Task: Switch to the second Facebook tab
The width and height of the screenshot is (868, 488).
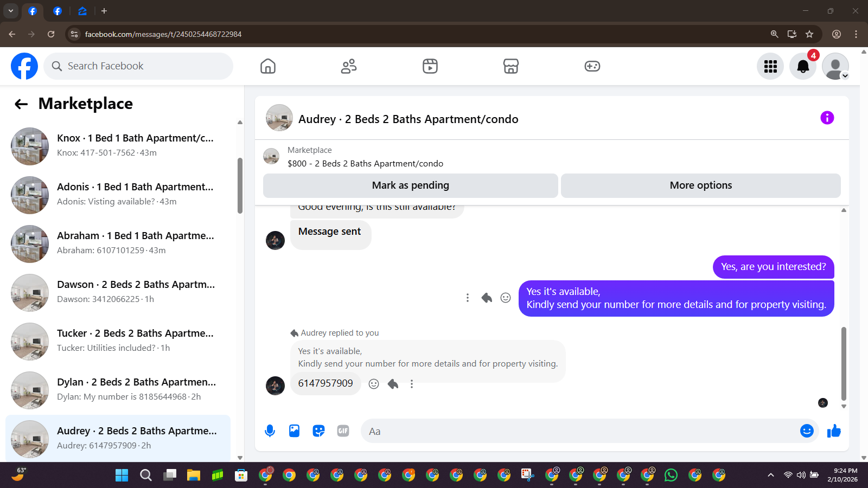Action: pos(58,11)
